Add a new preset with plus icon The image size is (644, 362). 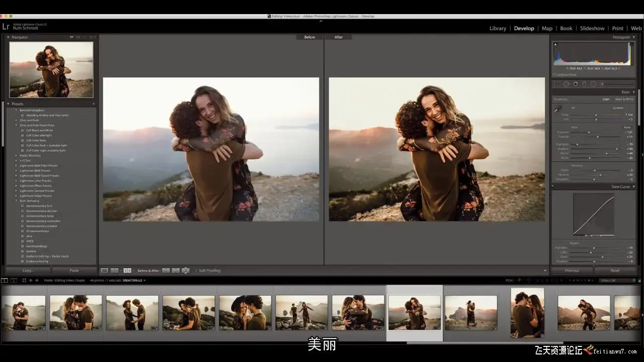pos(94,104)
